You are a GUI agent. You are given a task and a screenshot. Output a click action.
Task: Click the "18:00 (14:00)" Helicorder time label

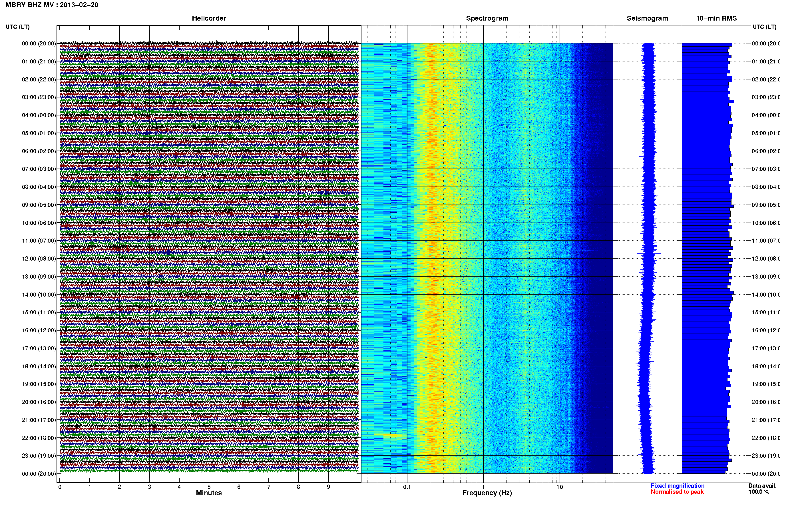pyautogui.click(x=39, y=366)
